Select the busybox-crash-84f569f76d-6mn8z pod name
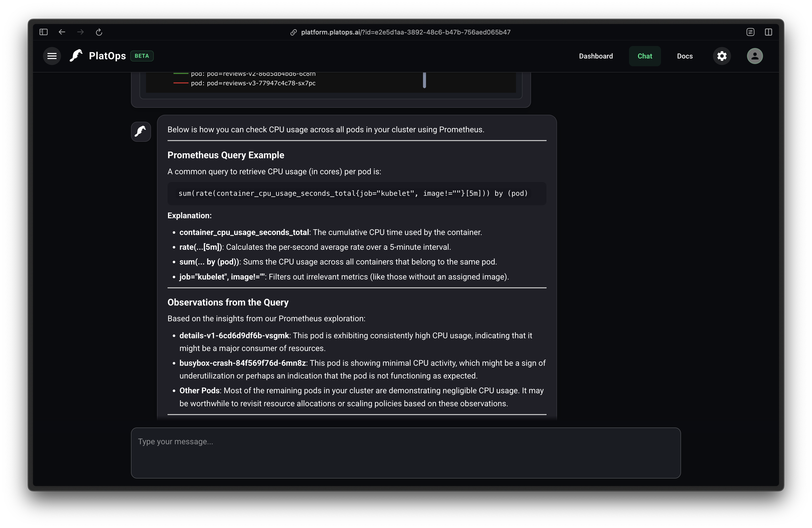Viewport: 812px width, 528px height. click(x=242, y=363)
